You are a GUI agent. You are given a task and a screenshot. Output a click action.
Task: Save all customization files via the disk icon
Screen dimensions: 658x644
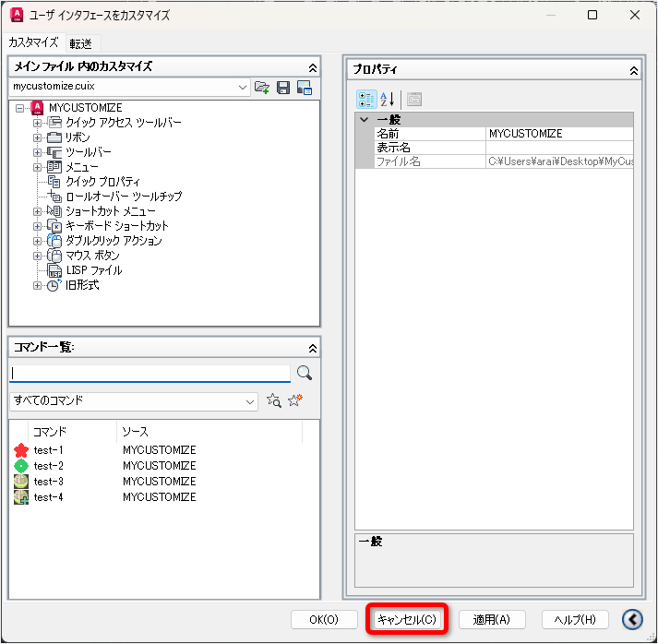click(283, 88)
